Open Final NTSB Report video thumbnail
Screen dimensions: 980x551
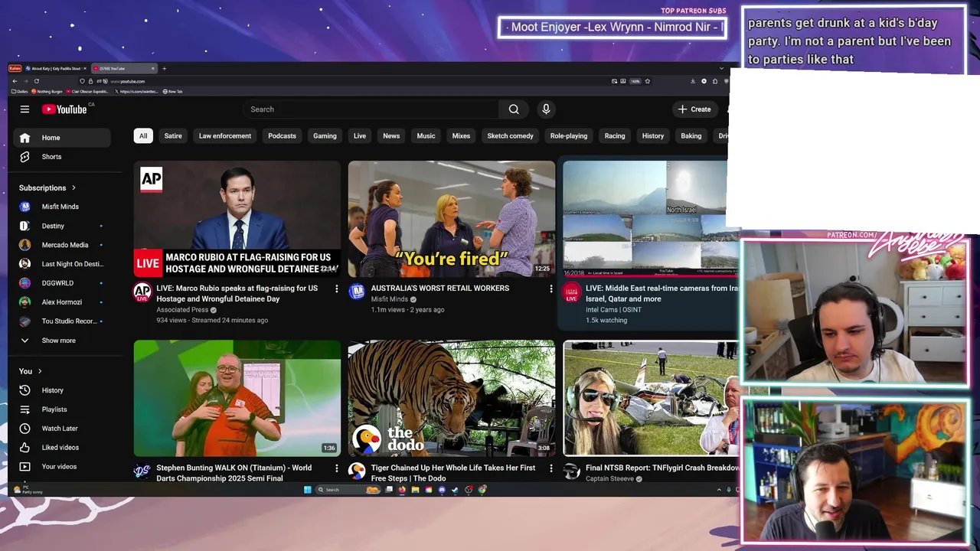[x=652, y=398]
